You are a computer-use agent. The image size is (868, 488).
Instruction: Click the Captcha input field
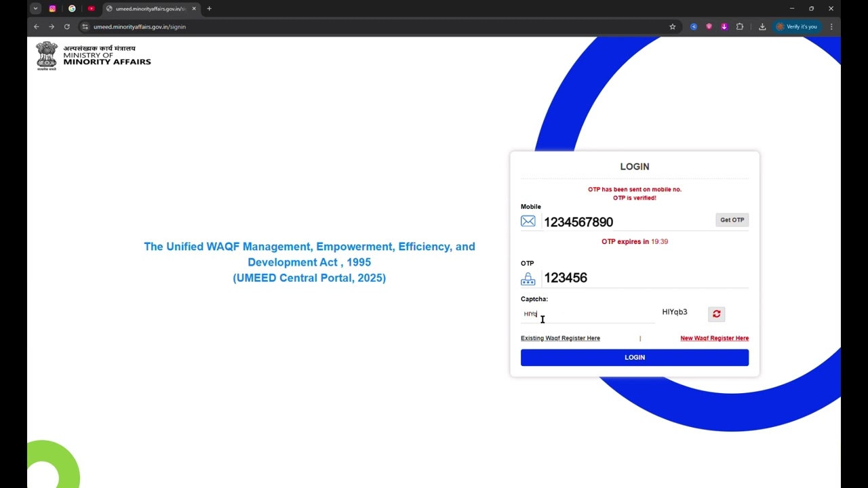[587, 314]
